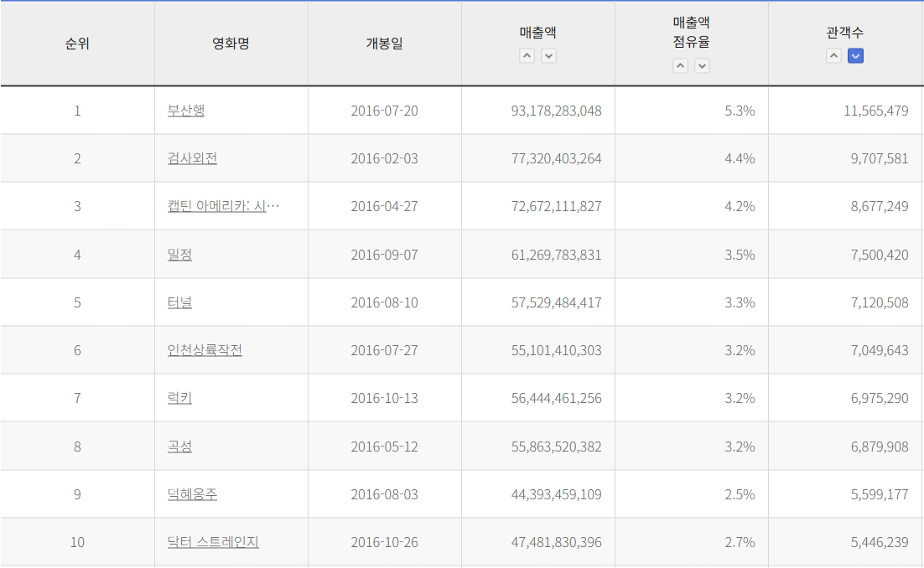Click the 개봉일 column header
This screenshot has height=568, width=924.
tap(384, 44)
